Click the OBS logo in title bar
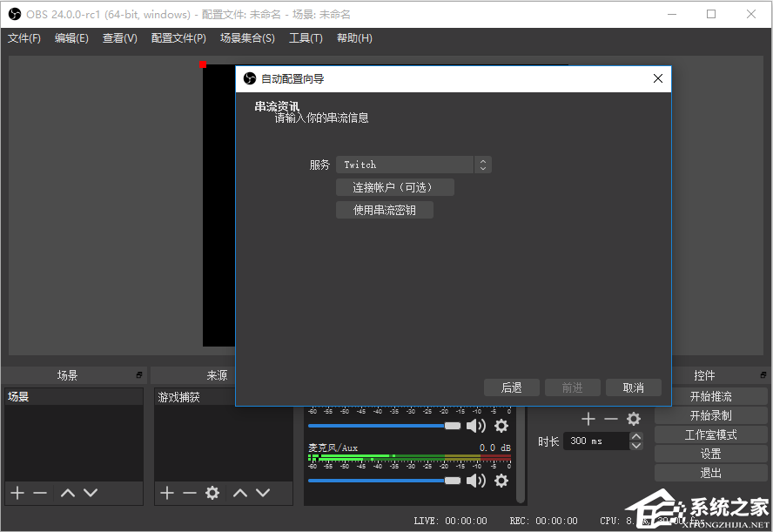Image resolution: width=773 pixels, height=532 pixels. point(15,14)
